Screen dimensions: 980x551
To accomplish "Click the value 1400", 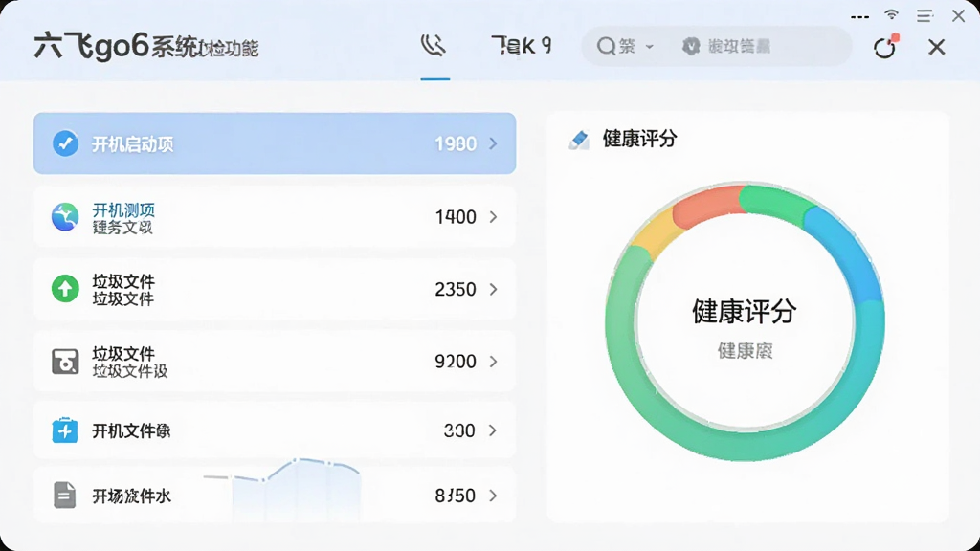I will coord(456,217).
